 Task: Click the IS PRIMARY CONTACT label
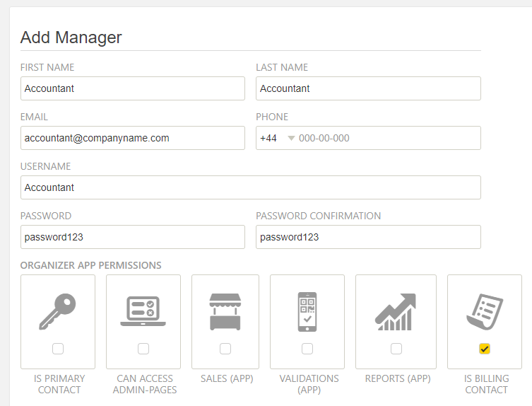tap(59, 384)
